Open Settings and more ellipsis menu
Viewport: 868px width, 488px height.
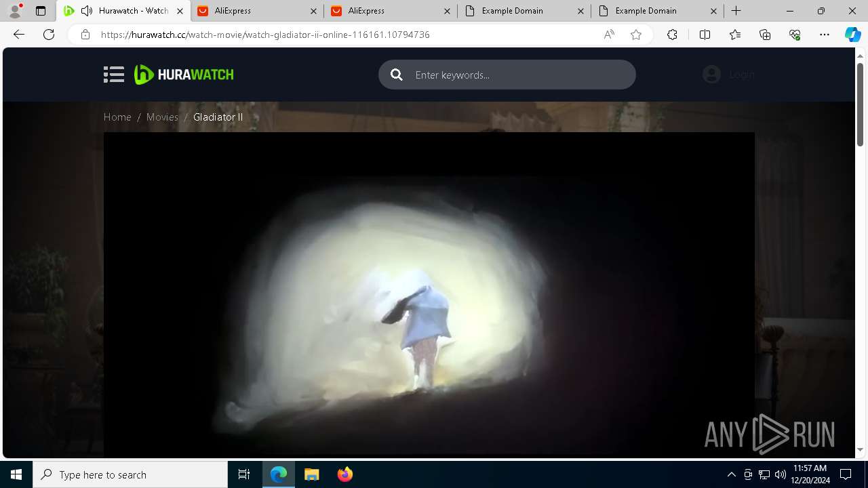click(825, 35)
